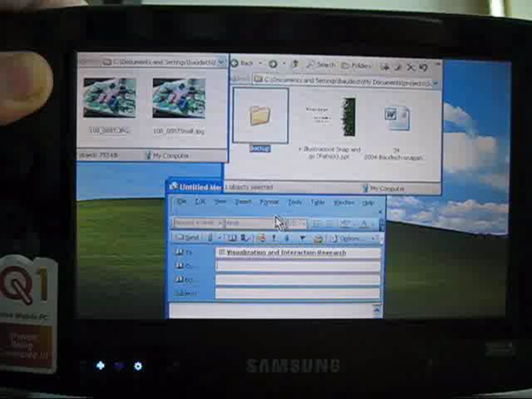Open the Help menu in the message window

click(368, 203)
